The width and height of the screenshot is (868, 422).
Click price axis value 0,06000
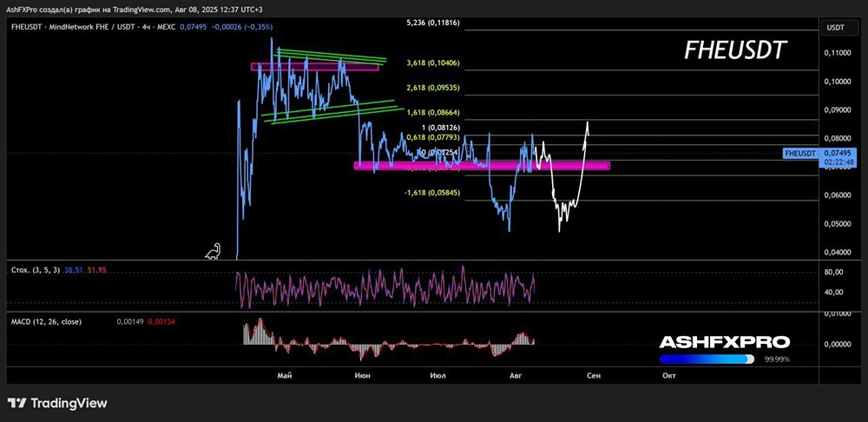[836, 195]
